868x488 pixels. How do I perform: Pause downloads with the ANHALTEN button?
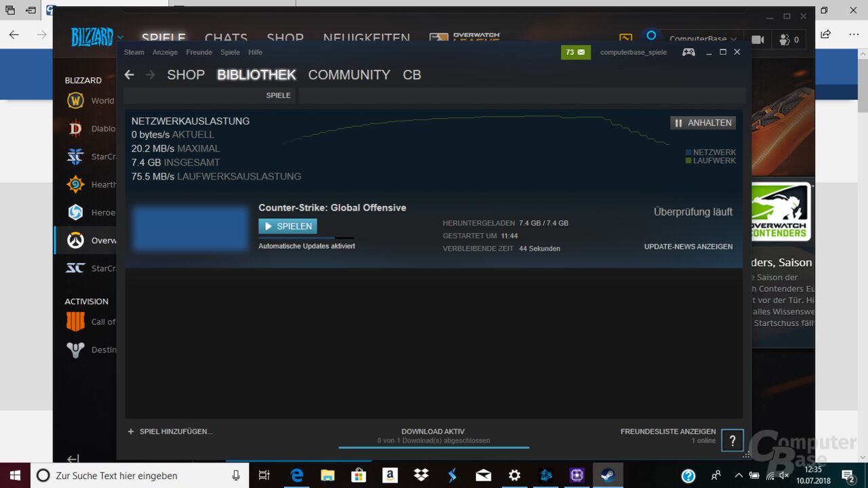point(703,123)
